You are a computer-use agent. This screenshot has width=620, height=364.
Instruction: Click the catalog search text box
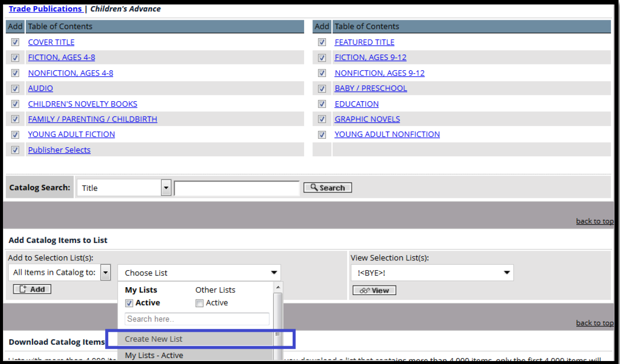click(x=237, y=188)
